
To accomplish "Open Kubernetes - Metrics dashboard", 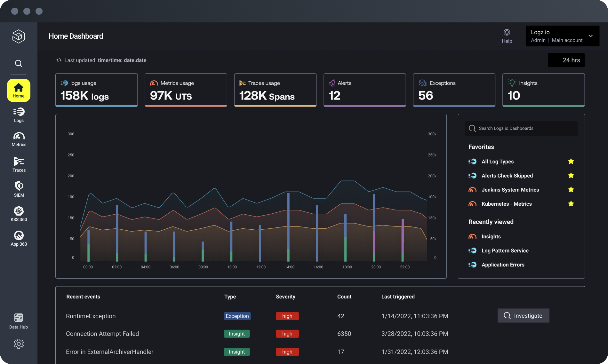I will click(507, 204).
